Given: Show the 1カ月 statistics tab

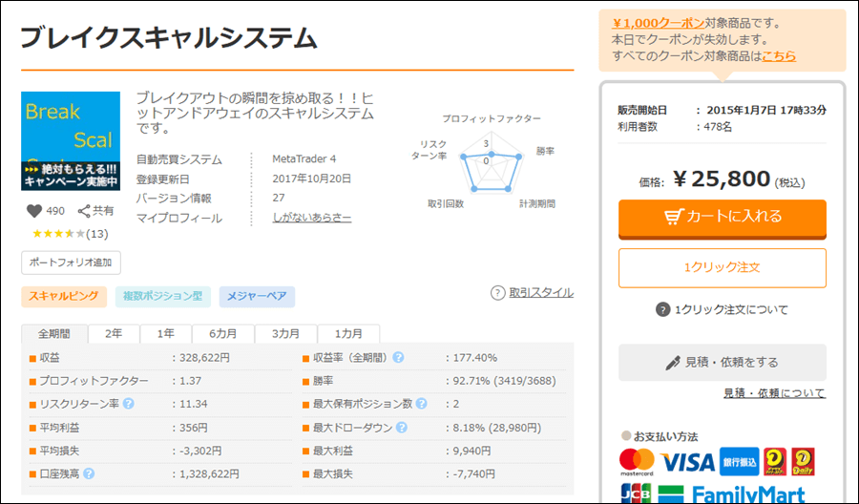Looking at the screenshot, I should pyautogui.click(x=347, y=334).
